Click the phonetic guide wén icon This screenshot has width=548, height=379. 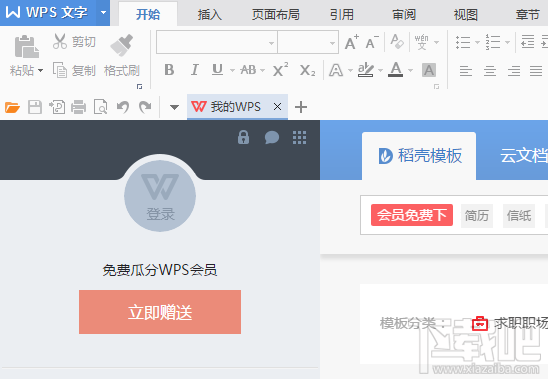pos(421,42)
